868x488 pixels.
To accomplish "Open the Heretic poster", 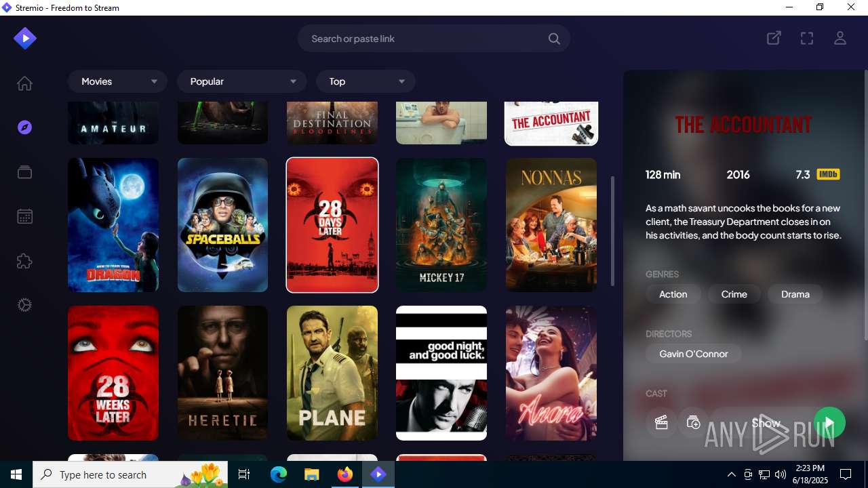I will 222,373.
